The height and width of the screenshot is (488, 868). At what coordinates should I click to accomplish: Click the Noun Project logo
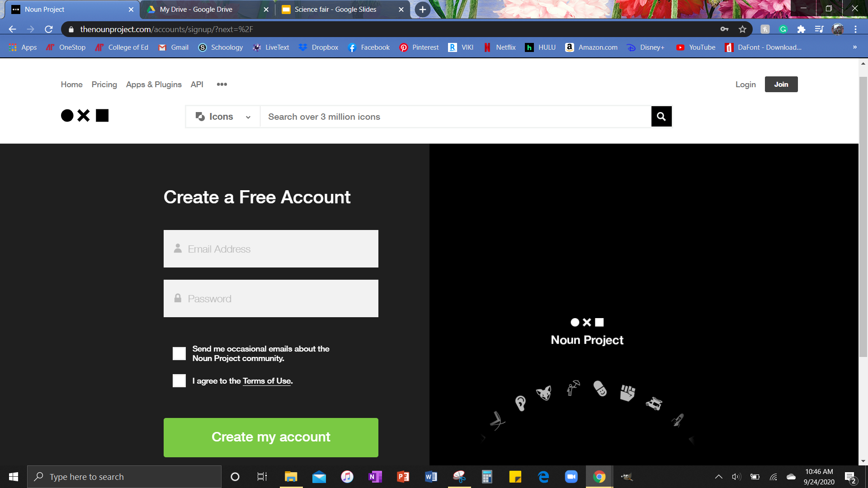(x=84, y=115)
